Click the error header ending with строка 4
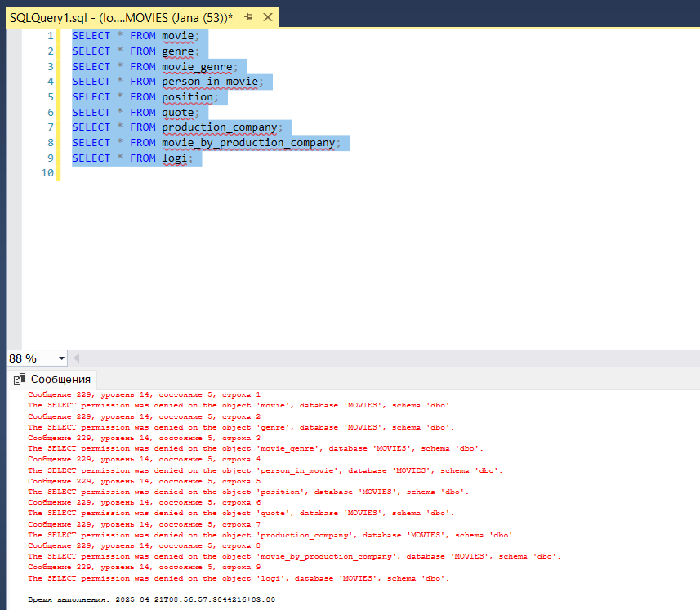 pyautogui.click(x=145, y=459)
